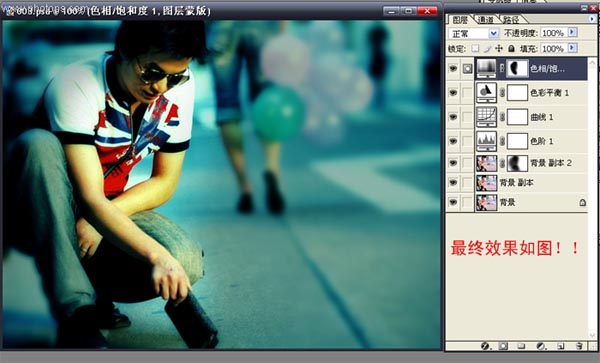Open the layers panel flyout menu

[x=592, y=19]
